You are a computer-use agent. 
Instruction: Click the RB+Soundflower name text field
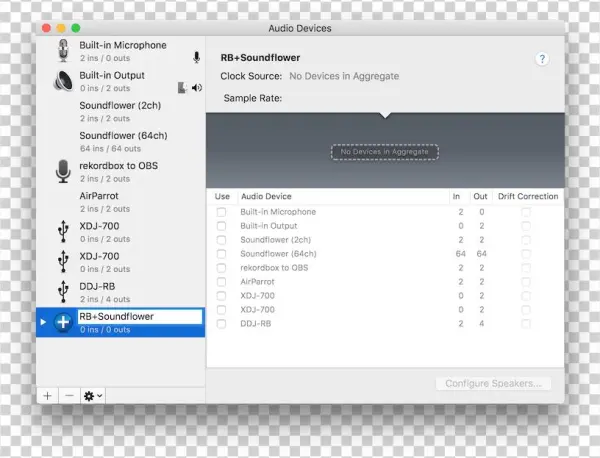(140, 316)
